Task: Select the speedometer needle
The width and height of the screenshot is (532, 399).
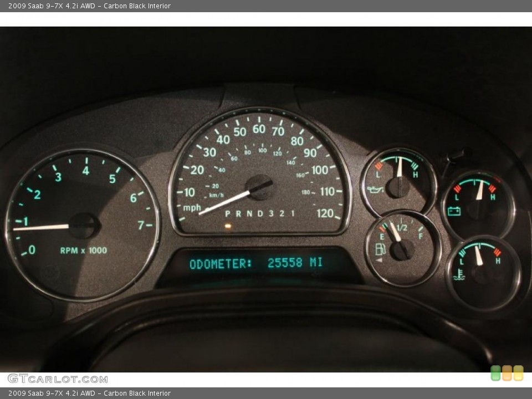Action: point(224,203)
